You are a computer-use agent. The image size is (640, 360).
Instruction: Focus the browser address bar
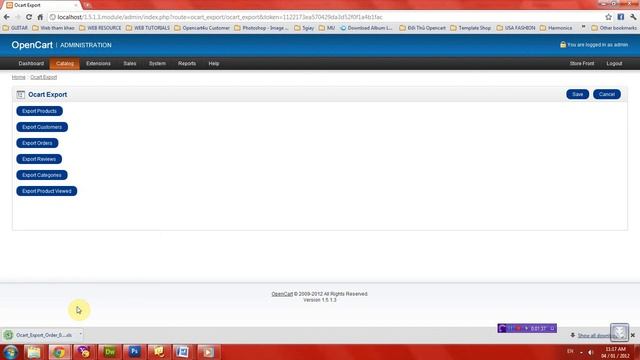(x=327, y=17)
